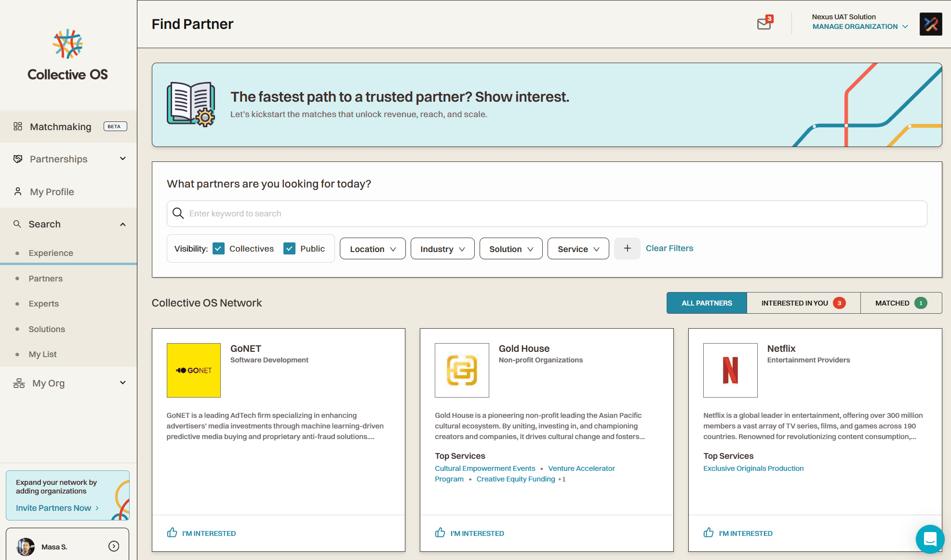The height and width of the screenshot is (560, 951).
Task: Click the circled arrow next to Masa S.
Action: click(x=114, y=546)
